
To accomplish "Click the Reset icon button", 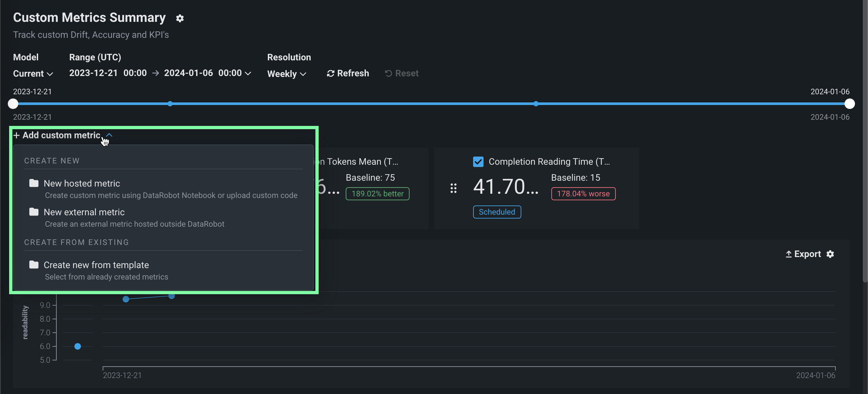I will (388, 73).
